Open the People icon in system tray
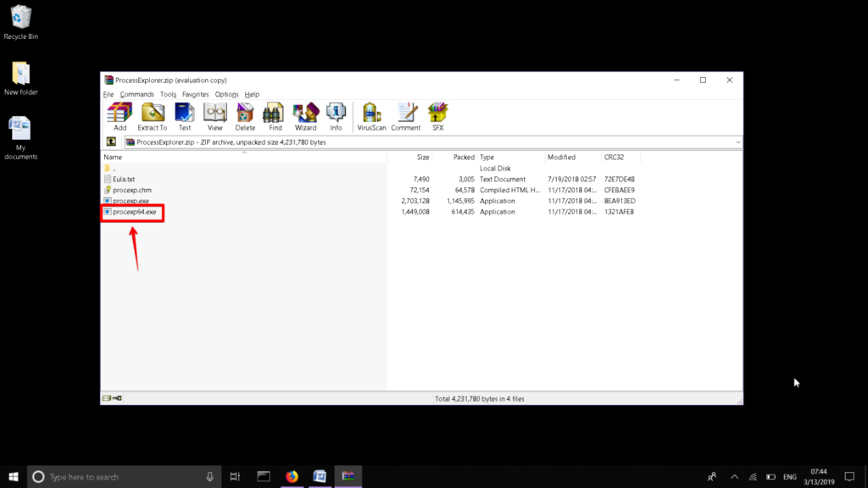The width and height of the screenshot is (868, 488). [x=712, y=476]
